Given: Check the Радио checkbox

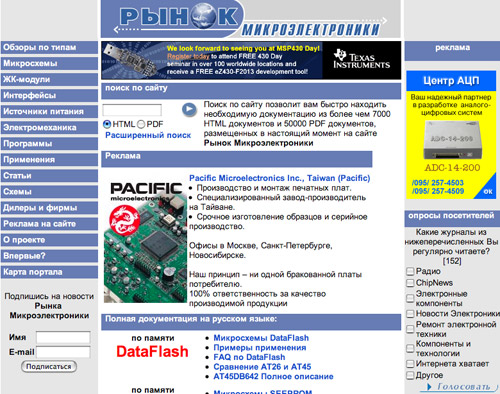Looking at the screenshot, I should click(410, 271).
